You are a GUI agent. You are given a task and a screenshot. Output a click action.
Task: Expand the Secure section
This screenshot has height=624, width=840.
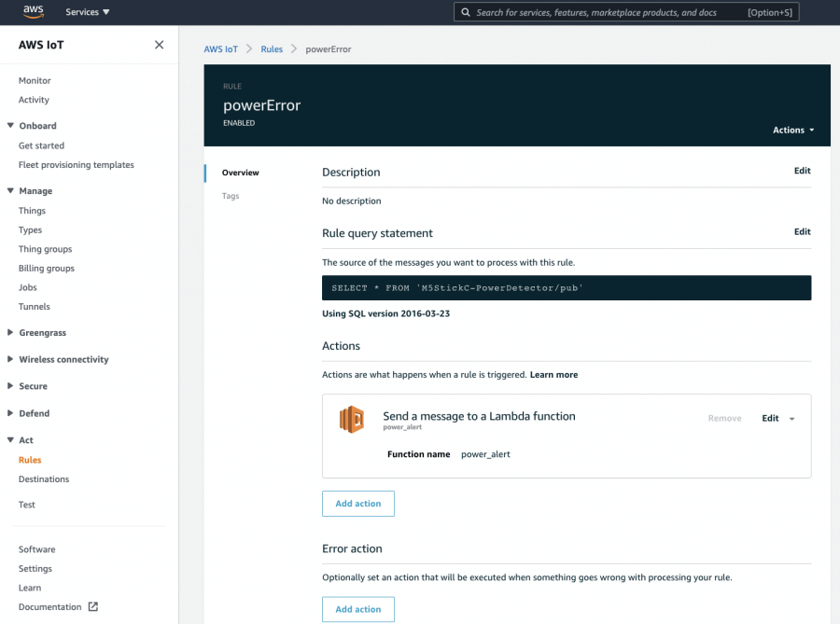10,386
